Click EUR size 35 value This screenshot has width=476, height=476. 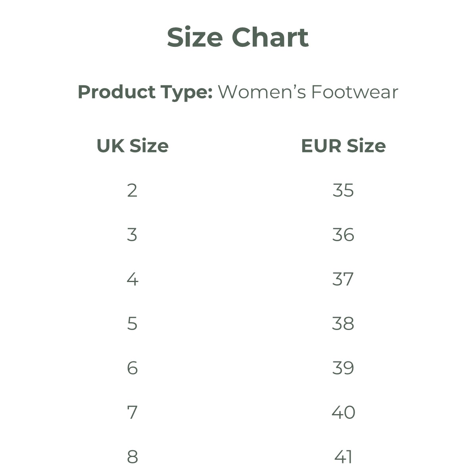(343, 190)
